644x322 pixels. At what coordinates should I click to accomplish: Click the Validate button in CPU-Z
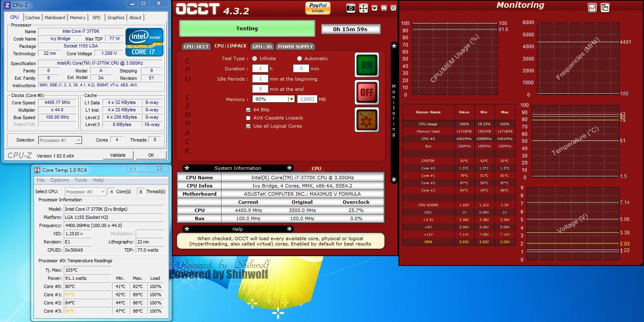click(118, 155)
